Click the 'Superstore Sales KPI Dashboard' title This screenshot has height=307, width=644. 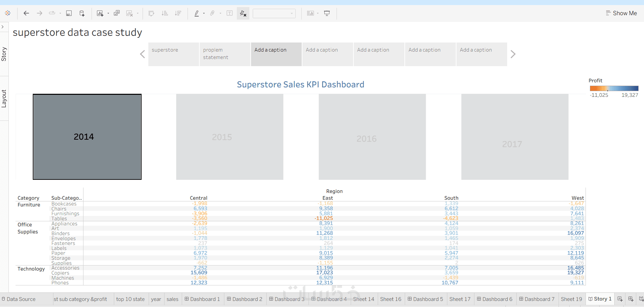tap(301, 84)
